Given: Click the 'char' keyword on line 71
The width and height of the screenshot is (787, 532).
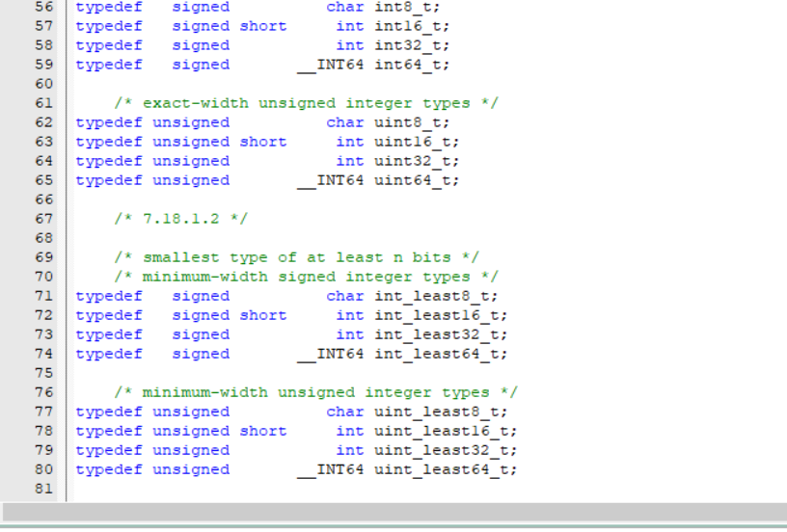Looking at the screenshot, I should click(x=345, y=296).
